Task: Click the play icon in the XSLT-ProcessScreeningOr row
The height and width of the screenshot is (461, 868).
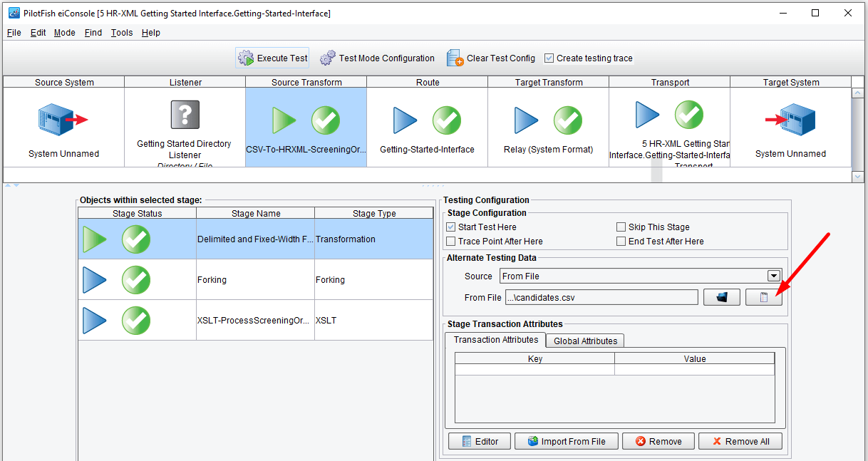Action: [x=94, y=321]
